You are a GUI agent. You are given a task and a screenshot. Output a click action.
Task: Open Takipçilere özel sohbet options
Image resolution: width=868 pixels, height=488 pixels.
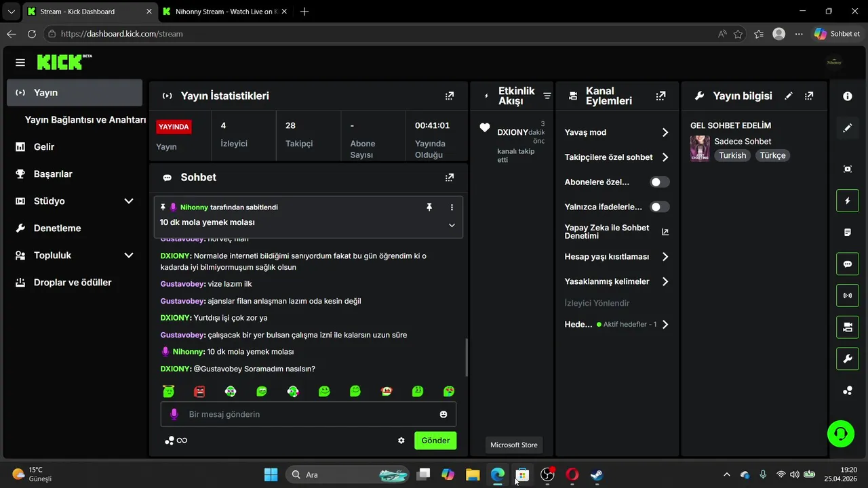click(x=617, y=157)
